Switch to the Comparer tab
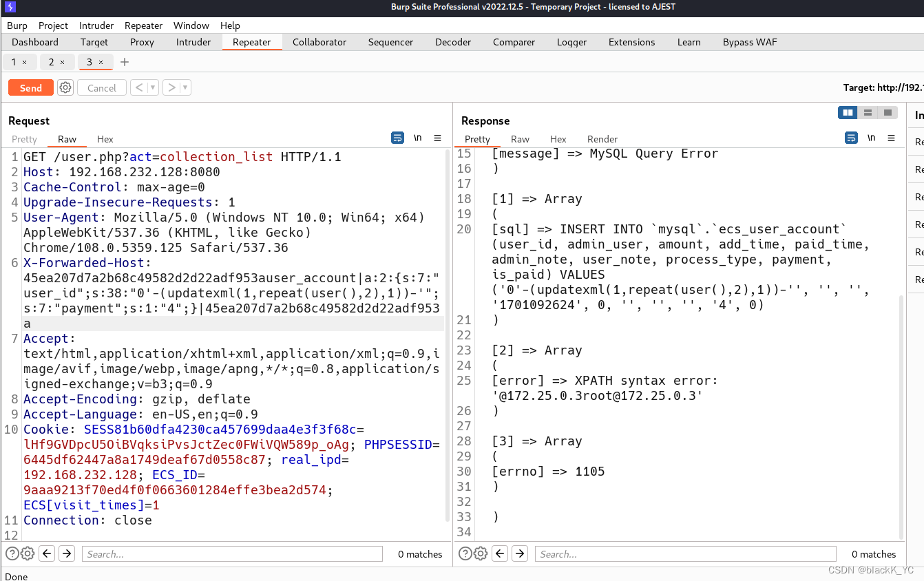924x581 pixels. 514,42
